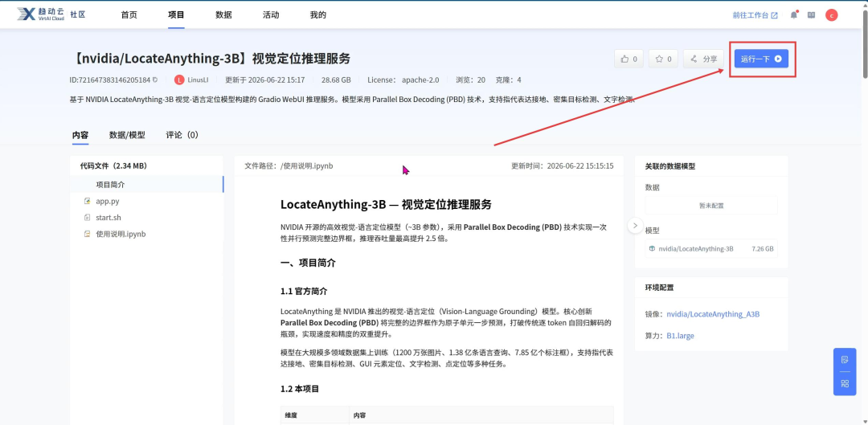Open the 我的 nav item
Image resolution: width=868 pixels, height=425 pixels.
317,15
